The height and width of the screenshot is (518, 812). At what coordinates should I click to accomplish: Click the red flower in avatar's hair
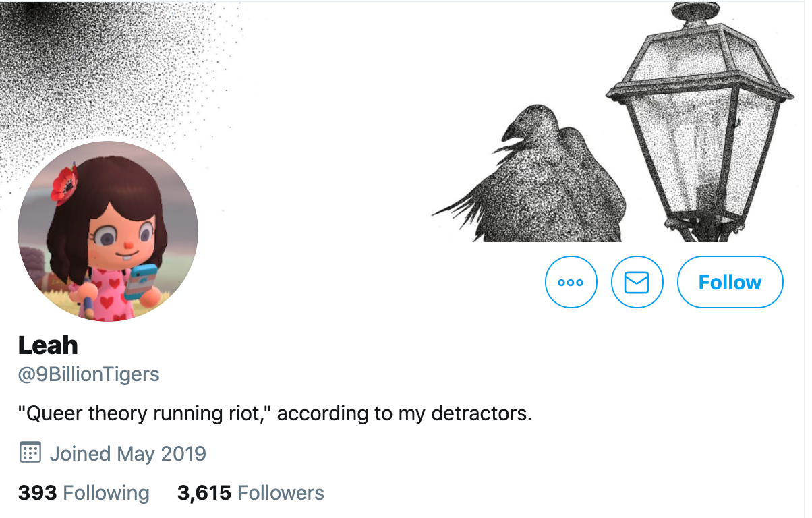(65, 182)
